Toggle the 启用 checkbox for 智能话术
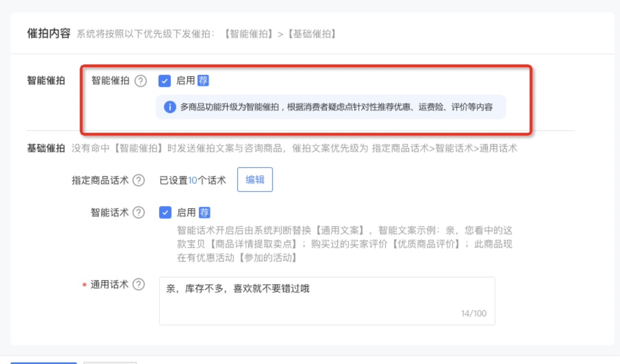 165,212
